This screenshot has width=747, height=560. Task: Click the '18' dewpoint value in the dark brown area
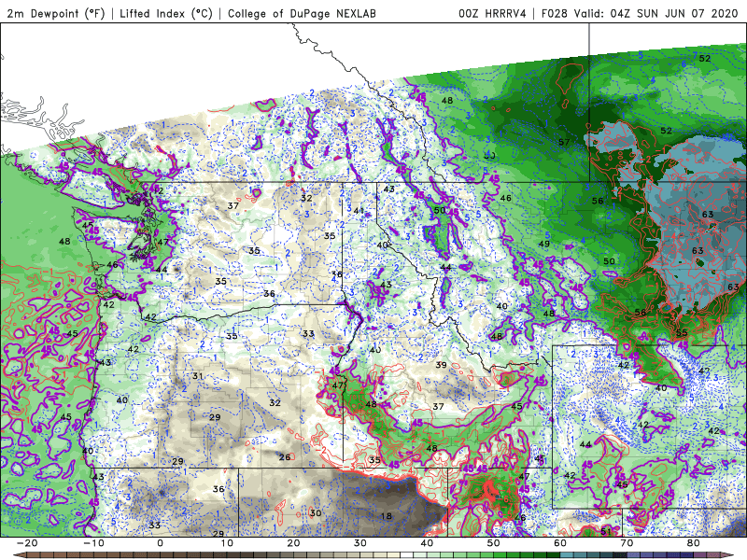[387, 516]
